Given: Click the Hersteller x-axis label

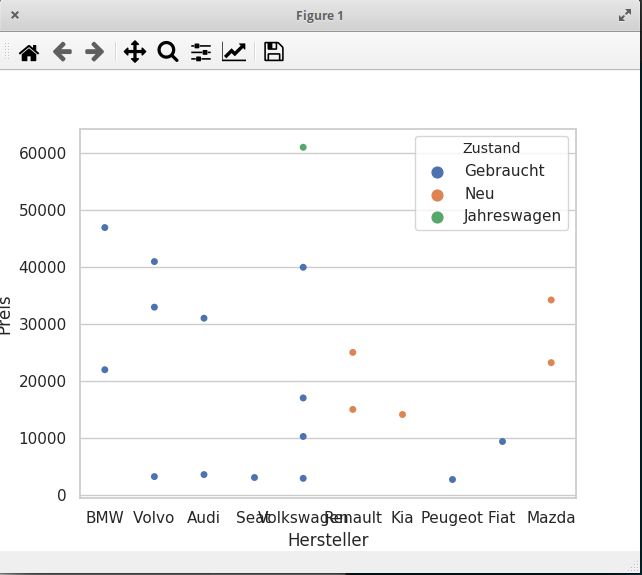Looking at the screenshot, I should click(x=328, y=540).
